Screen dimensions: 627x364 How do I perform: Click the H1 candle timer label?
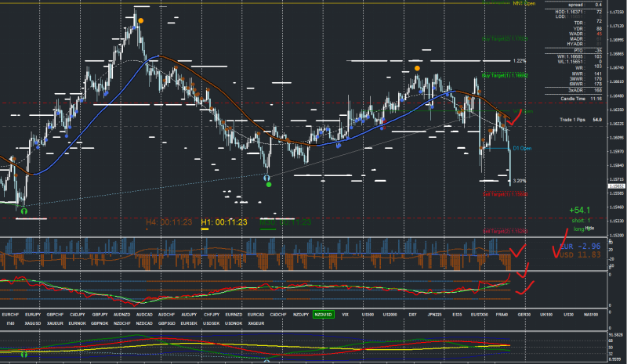pyautogui.click(x=224, y=222)
